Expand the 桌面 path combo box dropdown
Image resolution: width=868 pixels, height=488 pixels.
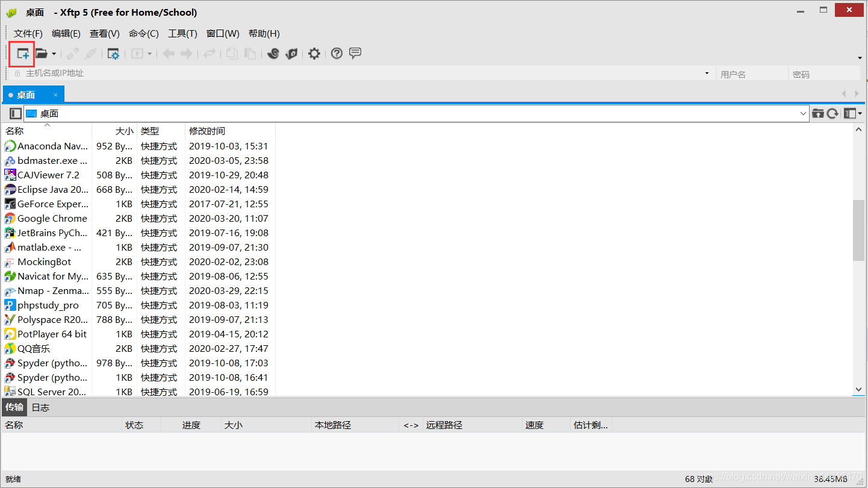tap(803, 113)
